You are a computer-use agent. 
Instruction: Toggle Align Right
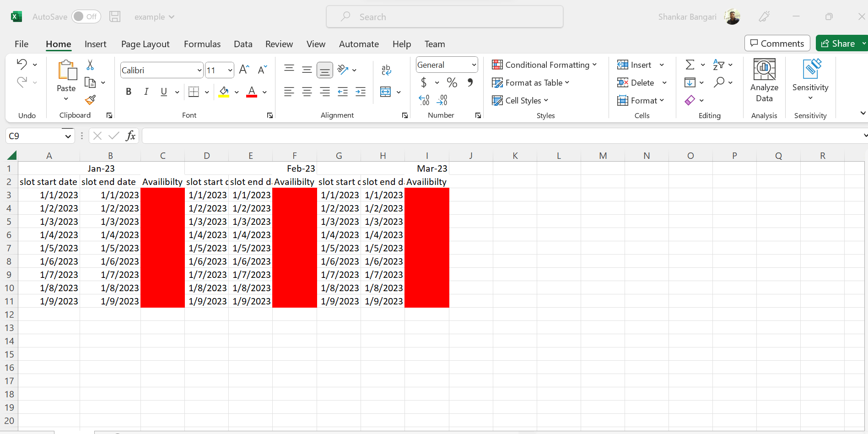[x=325, y=92]
